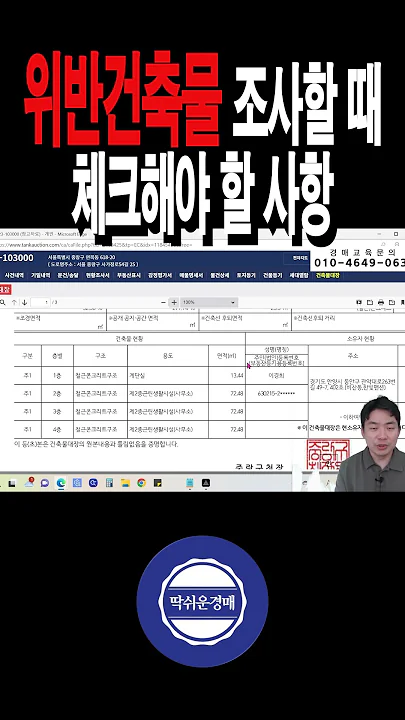Click the 딱쉬운경매 channel logo
Image resolution: width=405 pixels, height=720 pixels.
202,601
